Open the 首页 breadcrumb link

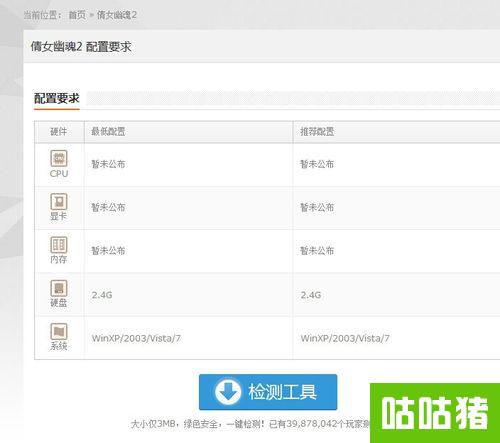coord(77,15)
